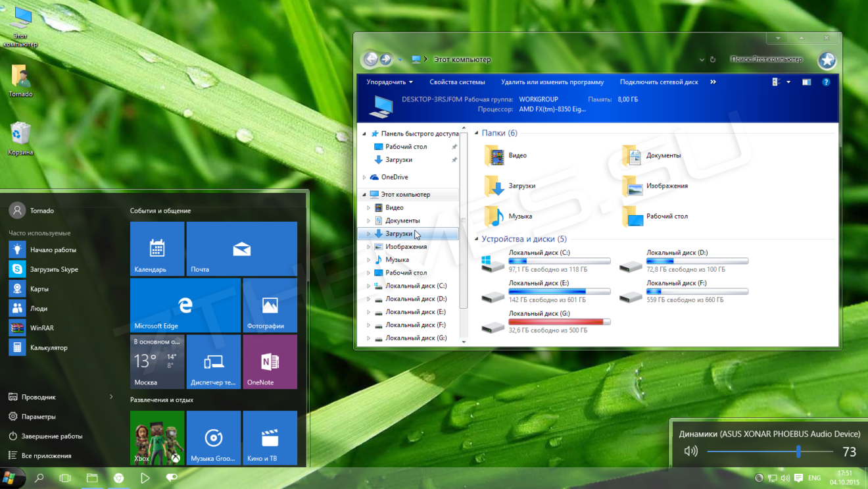The width and height of the screenshot is (868, 489).
Task: Open the Action Center notification icon
Action: pos(798,478)
